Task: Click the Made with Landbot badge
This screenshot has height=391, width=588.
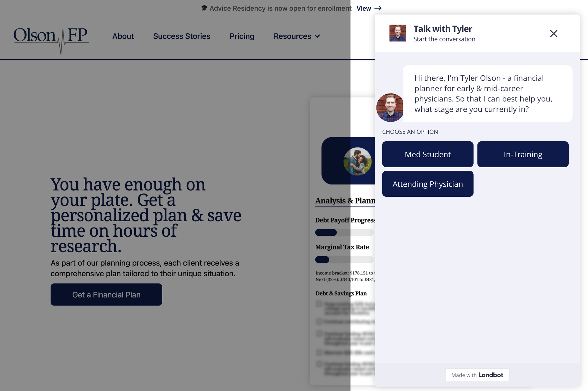Action: (x=477, y=375)
